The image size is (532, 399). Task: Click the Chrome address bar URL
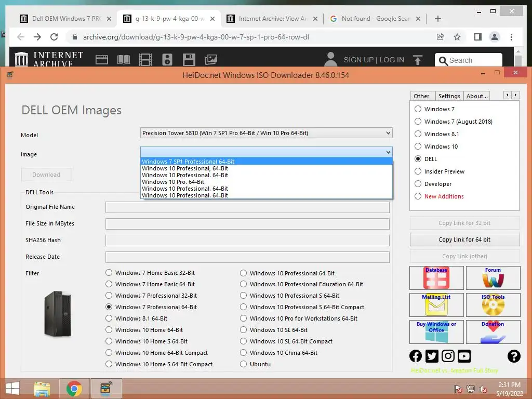196,37
